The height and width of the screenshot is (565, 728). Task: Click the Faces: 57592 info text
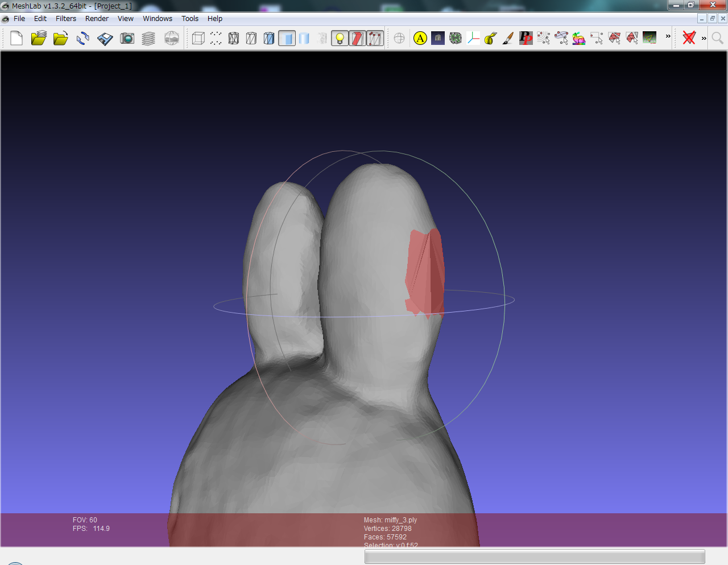coord(386,537)
